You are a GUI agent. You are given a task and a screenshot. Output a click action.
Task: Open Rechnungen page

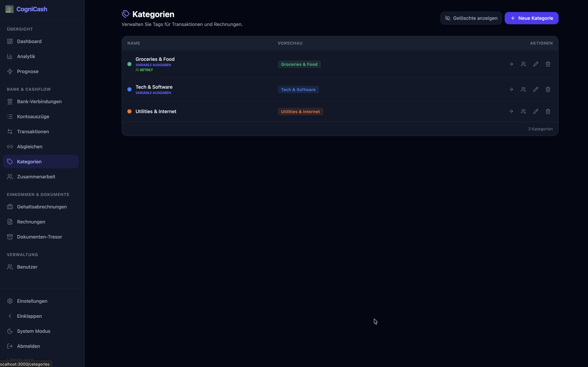tap(41, 222)
